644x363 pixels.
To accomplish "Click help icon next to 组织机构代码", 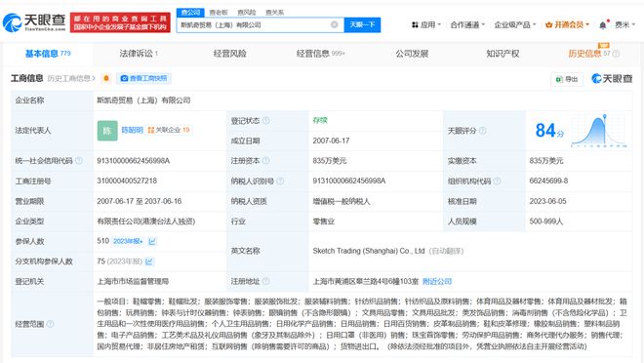I will (x=497, y=181).
